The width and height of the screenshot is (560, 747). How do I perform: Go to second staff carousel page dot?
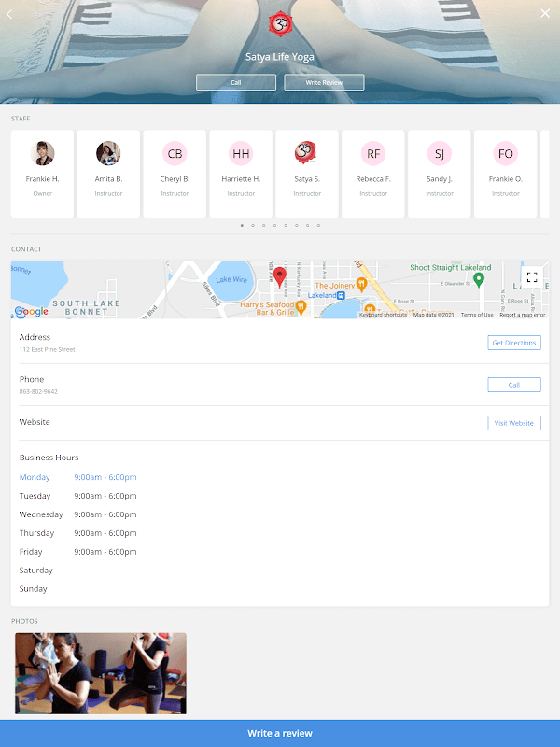(253, 225)
